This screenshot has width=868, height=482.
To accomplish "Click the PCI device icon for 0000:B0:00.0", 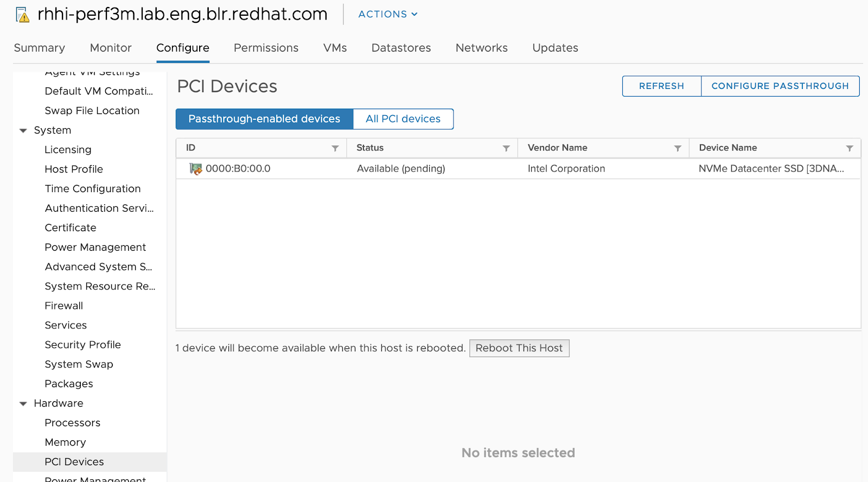I will click(195, 169).
